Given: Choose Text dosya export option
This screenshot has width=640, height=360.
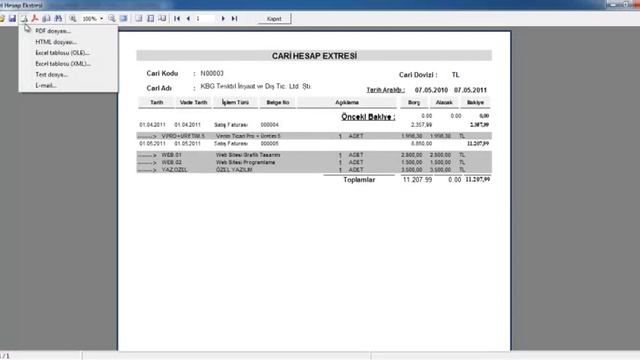Looking at the screenshot, I should tap(51, 75).
